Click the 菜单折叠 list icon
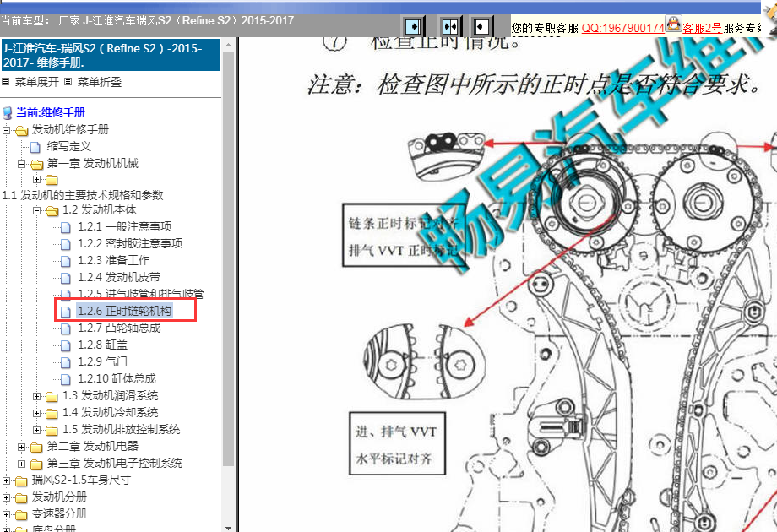The image size is (777, 532). [x=68, y=81]
